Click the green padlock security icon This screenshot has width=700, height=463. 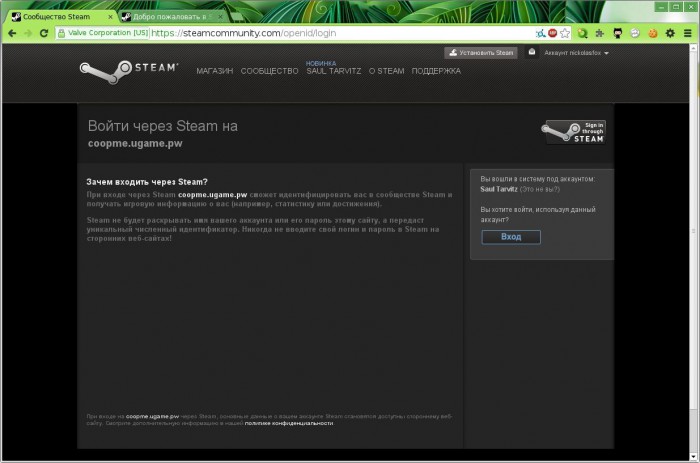pos(61,33)
